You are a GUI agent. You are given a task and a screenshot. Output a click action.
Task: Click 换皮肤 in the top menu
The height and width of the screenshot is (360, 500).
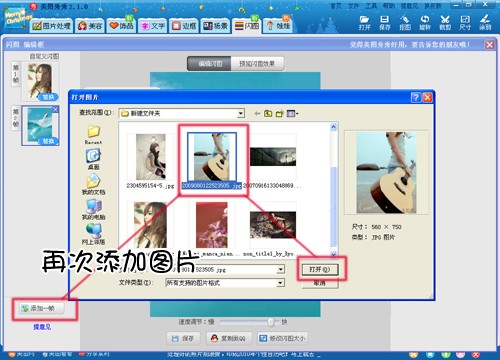(432, 6)
